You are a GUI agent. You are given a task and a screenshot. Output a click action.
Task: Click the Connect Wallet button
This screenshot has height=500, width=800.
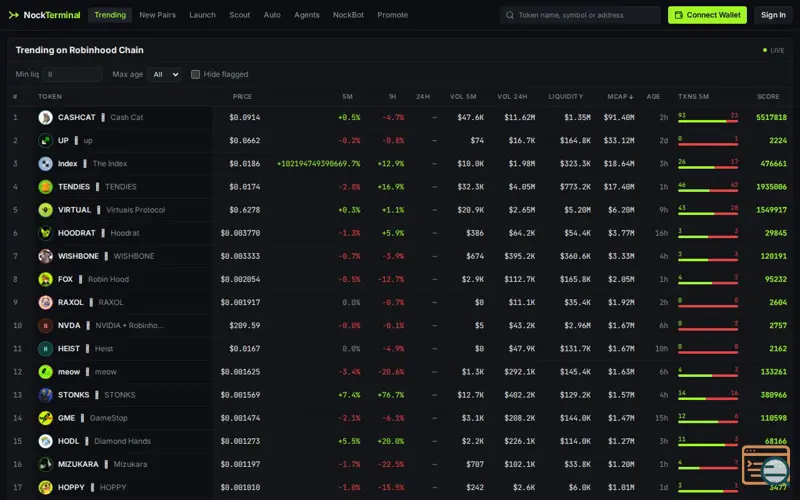point(707,15)
